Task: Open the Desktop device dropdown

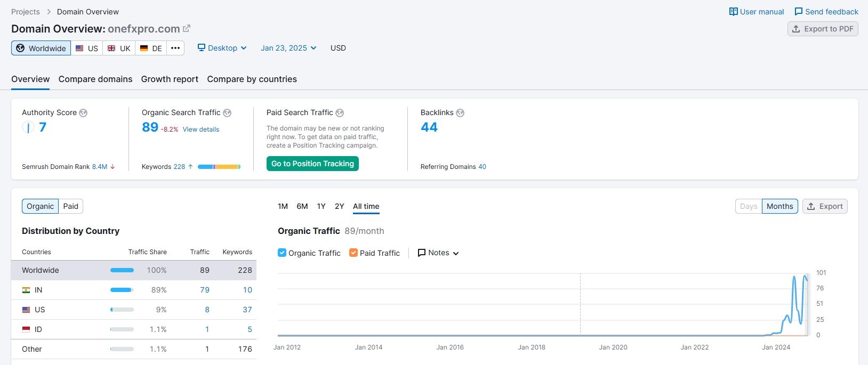Action: click(222, 48)
